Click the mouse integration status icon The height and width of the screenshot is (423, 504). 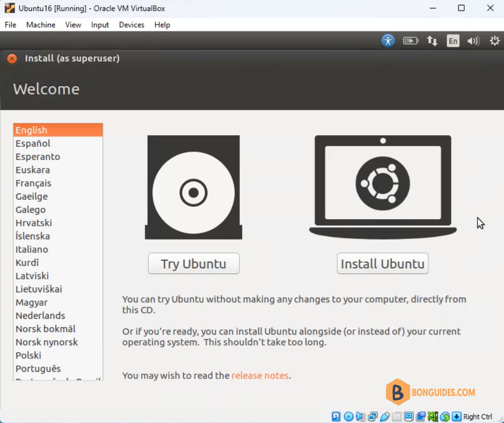pyautogui.click(x=445, y=416)
